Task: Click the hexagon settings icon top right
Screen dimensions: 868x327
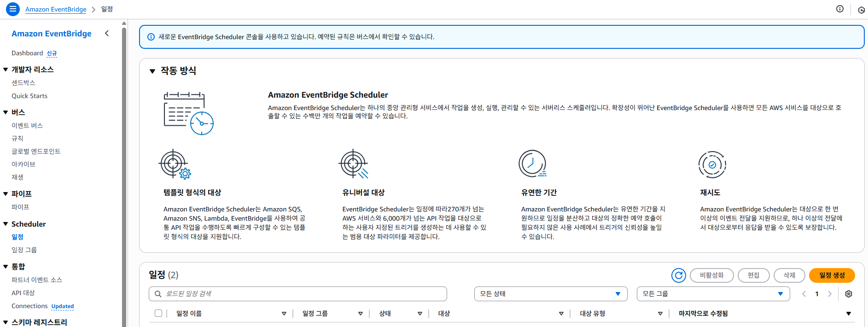Action: click(861, 10)
